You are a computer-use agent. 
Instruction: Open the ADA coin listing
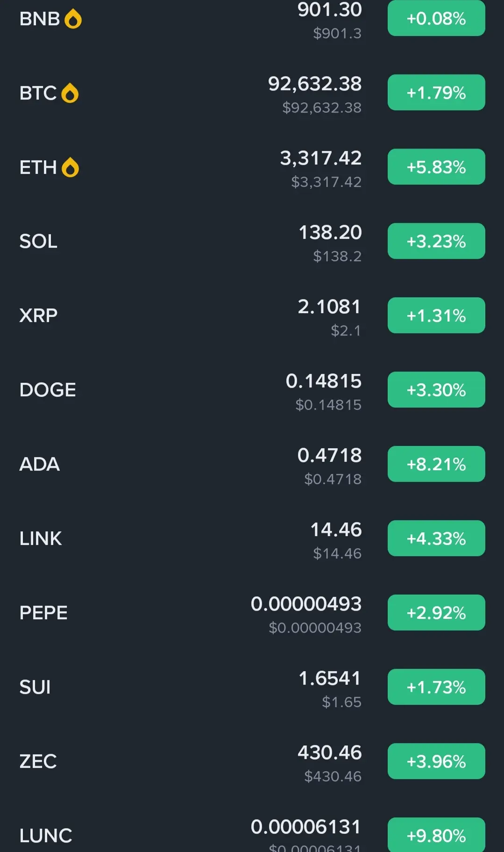[x=252, y=464]
